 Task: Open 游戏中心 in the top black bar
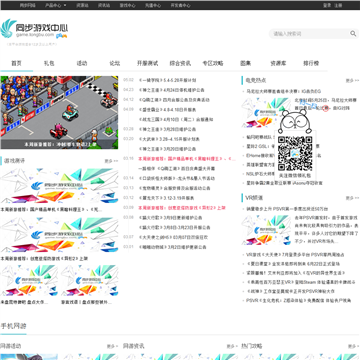pyautogui.click(x=128, y=5)
